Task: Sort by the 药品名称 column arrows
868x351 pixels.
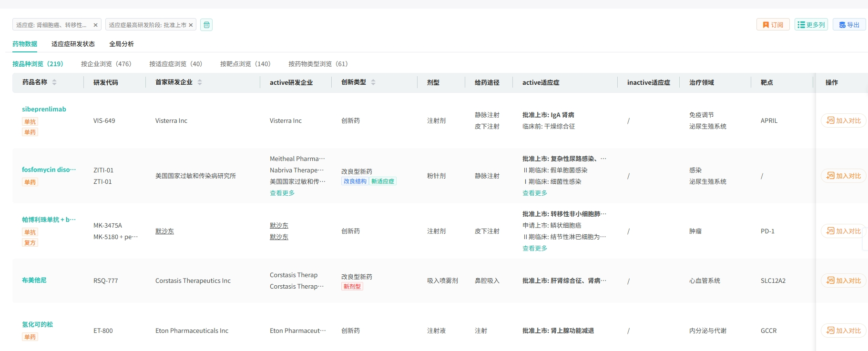Action: click(x=54, y=82)
